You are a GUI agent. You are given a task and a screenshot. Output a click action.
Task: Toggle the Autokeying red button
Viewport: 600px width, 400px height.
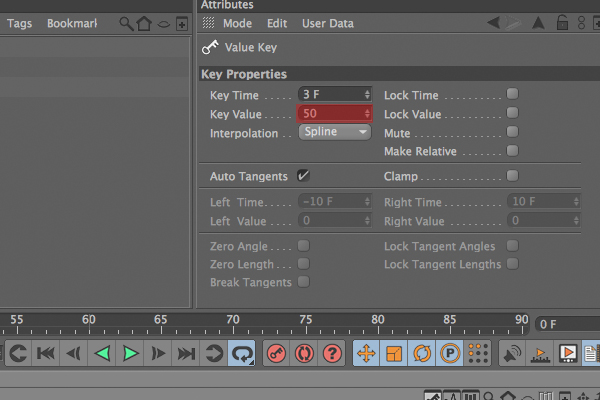(x=304, y=353)
